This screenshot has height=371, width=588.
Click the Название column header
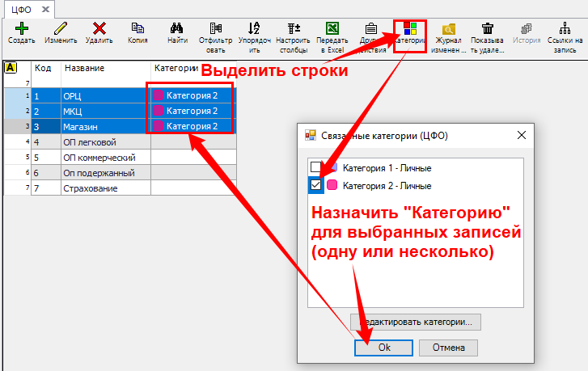tap(105, 69)
